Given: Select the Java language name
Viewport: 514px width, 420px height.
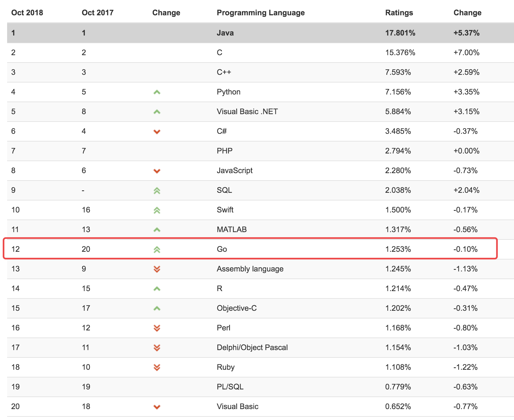Looking at the screenshot, I should (225, 33).
